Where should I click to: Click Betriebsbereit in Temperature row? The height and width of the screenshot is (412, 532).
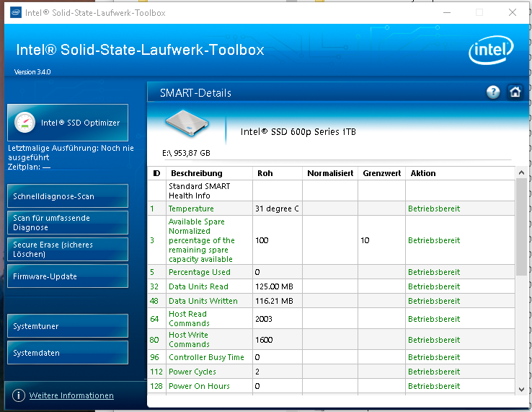[434, 209]
